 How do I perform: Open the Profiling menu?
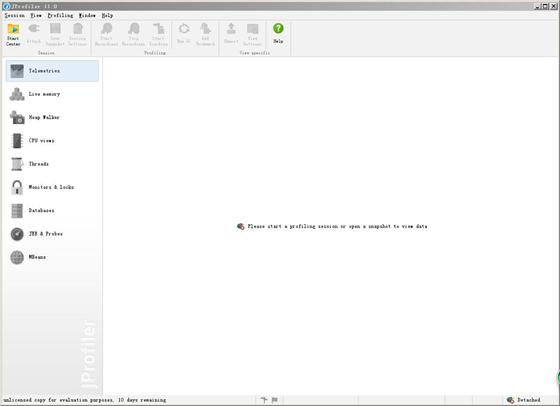pos(60,15)
